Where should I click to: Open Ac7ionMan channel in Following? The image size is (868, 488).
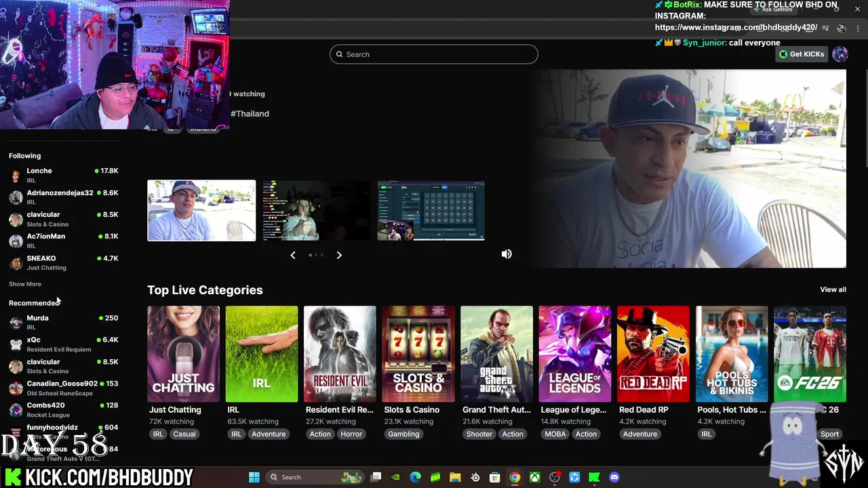[x=64, y=241]
